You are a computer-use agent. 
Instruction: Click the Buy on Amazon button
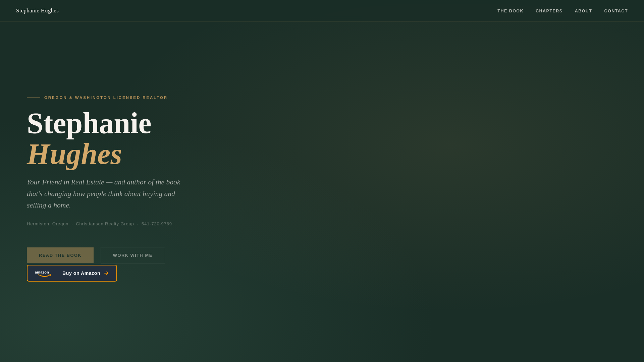72,273
